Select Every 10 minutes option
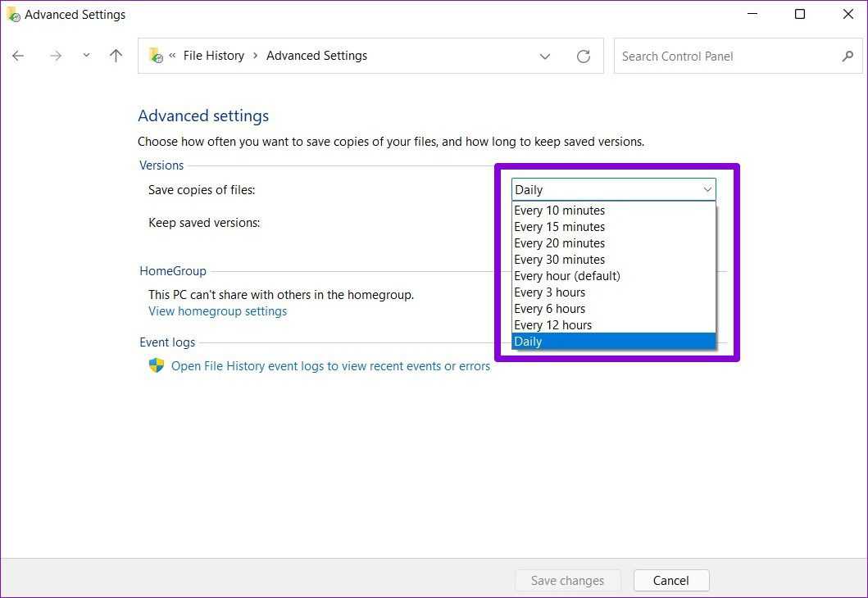Image resolution: width=868 pixels, height=598 pixels. point(560,211)
